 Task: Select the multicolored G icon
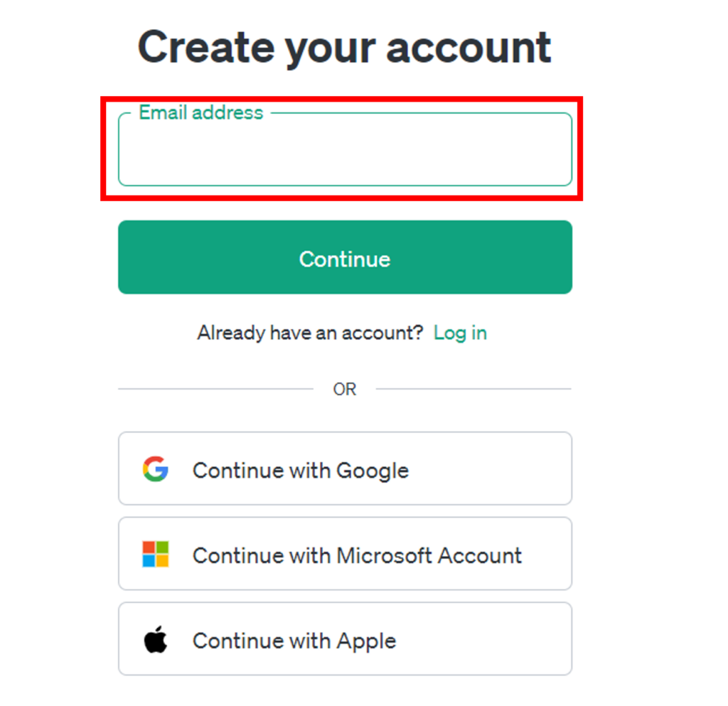[155, 469]
